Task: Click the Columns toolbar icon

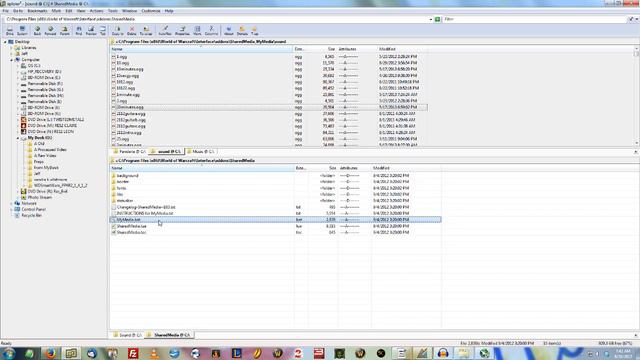Action: pos(211,30)
